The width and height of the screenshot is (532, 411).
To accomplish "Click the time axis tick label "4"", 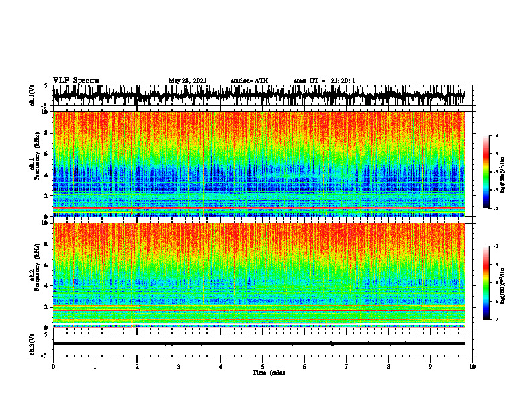I will (220, 367).
